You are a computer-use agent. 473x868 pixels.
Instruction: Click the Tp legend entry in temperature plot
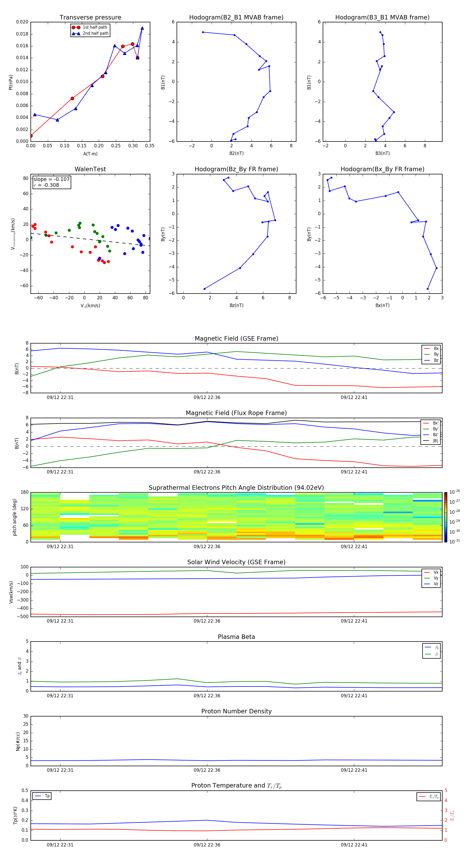(x=42, y=796)
